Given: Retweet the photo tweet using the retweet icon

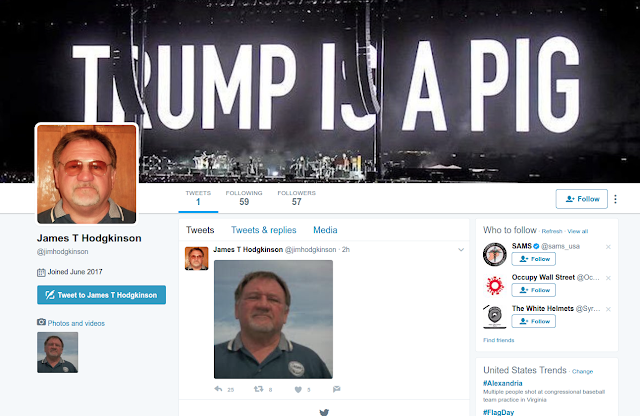Looking at the screenshot, I should 258,389.
